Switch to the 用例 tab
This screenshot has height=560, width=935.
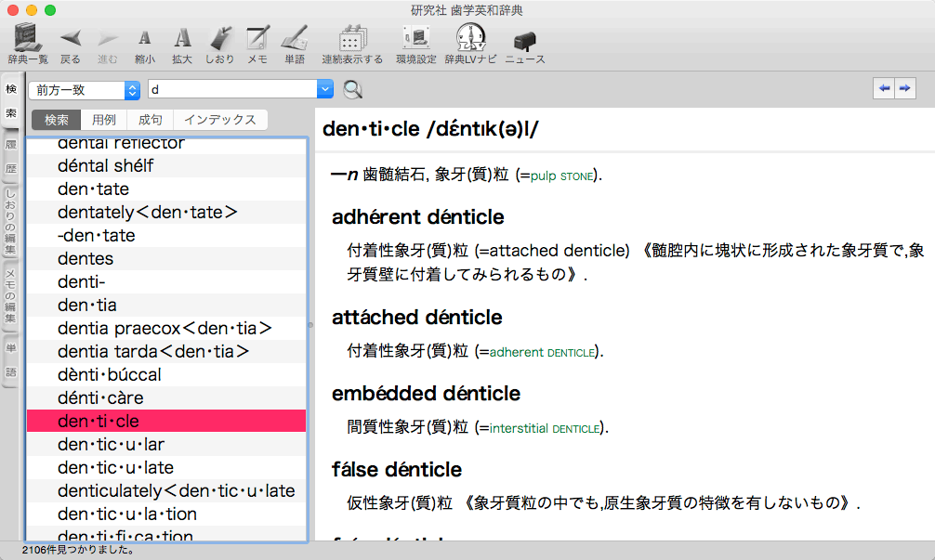[104, 120]
